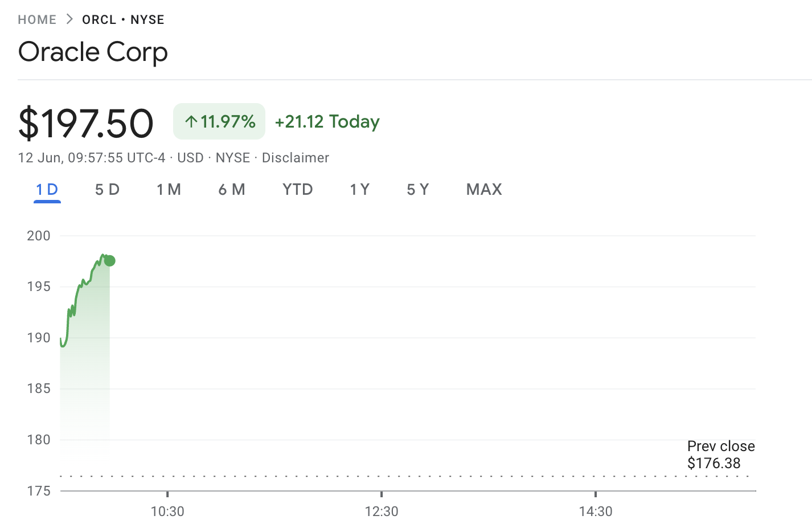Click the 14:30 time axis marker
The width and height of the screenshot is (812, 532).
pos(596,511)
